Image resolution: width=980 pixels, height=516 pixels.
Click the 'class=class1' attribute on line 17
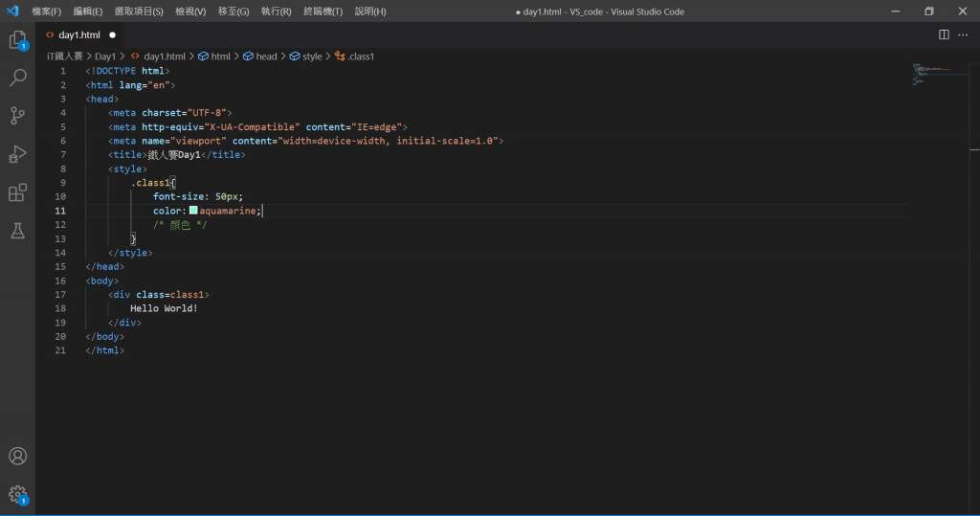click(x=170, y=295)
